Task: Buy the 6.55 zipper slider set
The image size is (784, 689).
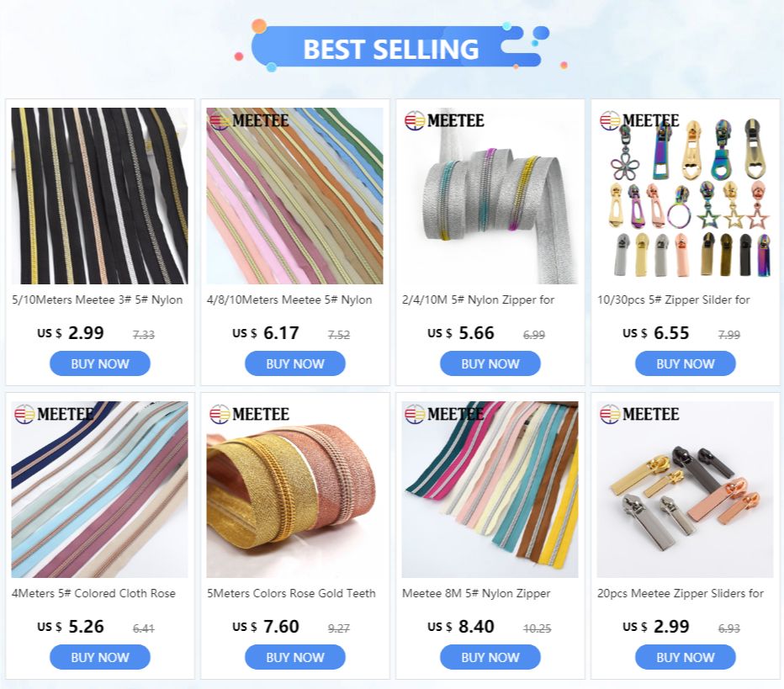Action: coord(686,363)
